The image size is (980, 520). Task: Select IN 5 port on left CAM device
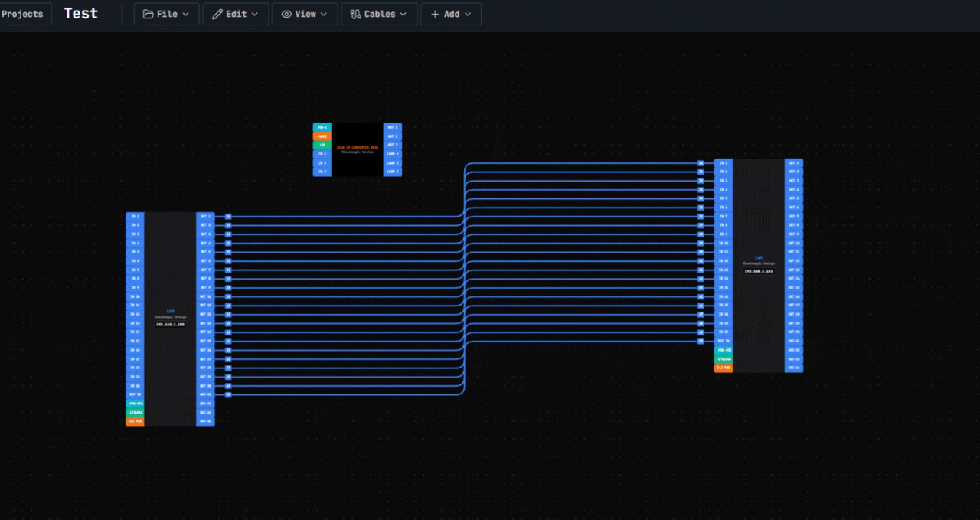135,252
